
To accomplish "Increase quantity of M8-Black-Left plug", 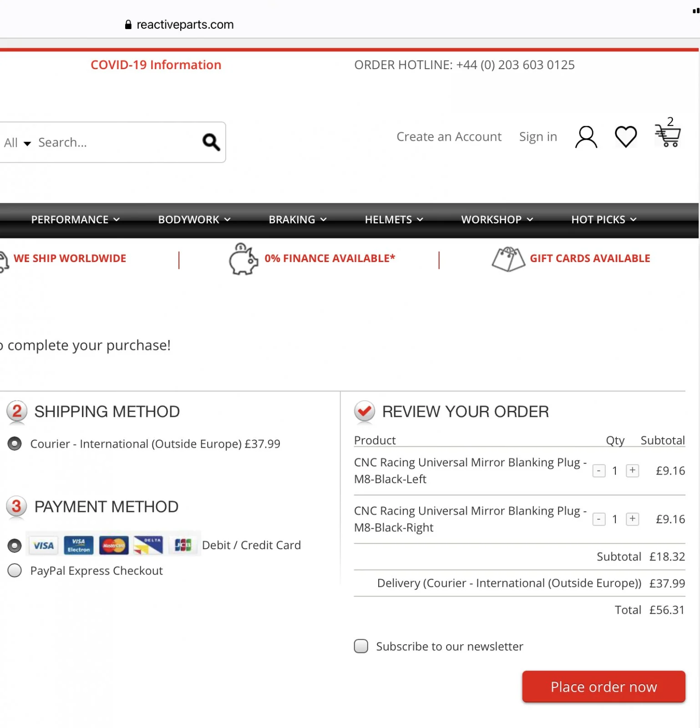I will 632,470.
